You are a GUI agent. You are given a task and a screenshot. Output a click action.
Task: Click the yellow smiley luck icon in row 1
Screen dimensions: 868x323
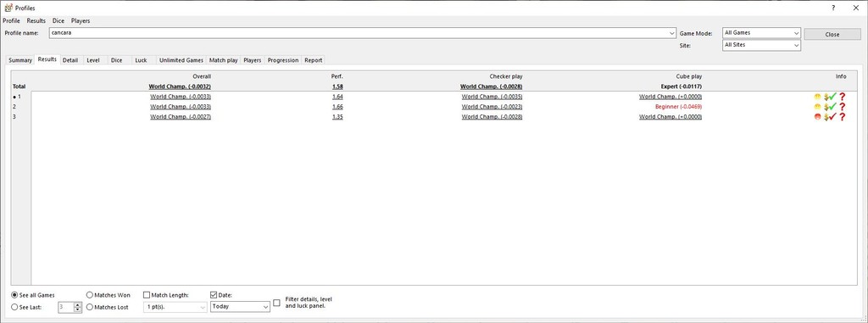coord(818,97)
